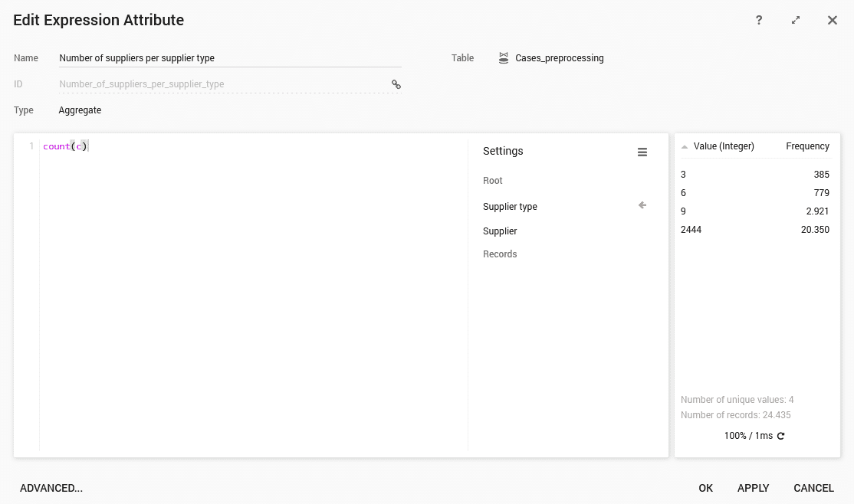Toggle sort arrow on Value column
Image resolution: width=854 pixels, height=504 pixels.
point(685,146)
